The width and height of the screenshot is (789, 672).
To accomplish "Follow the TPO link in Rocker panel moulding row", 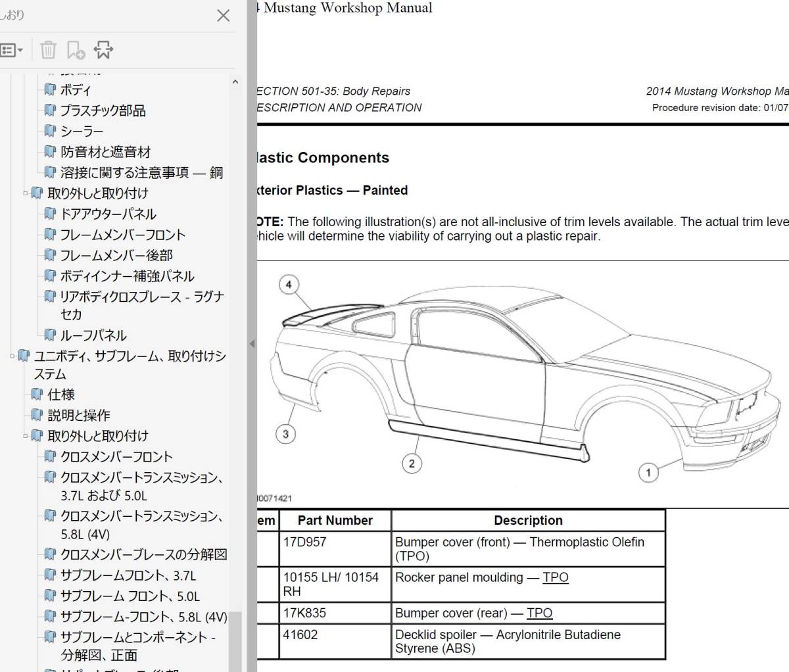I will (x=556, y=577).
